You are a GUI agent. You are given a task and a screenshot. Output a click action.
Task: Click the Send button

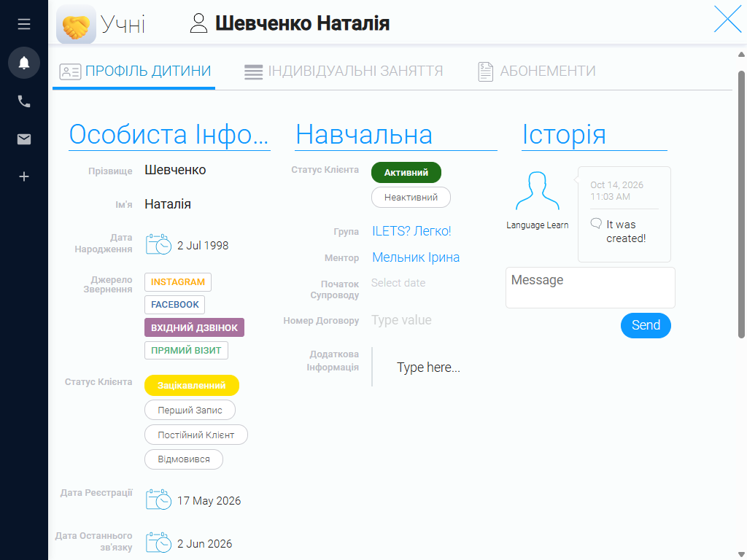click(646, 325)
